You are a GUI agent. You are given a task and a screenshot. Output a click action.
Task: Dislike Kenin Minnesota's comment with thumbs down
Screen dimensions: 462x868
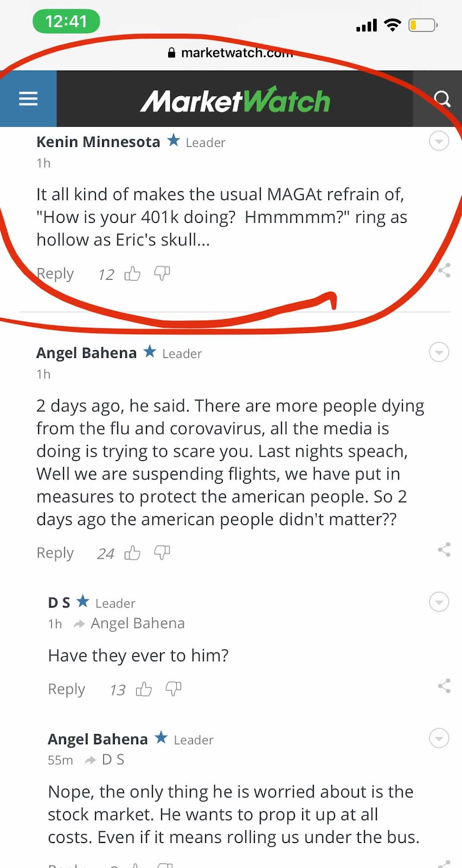coord(162,273)
